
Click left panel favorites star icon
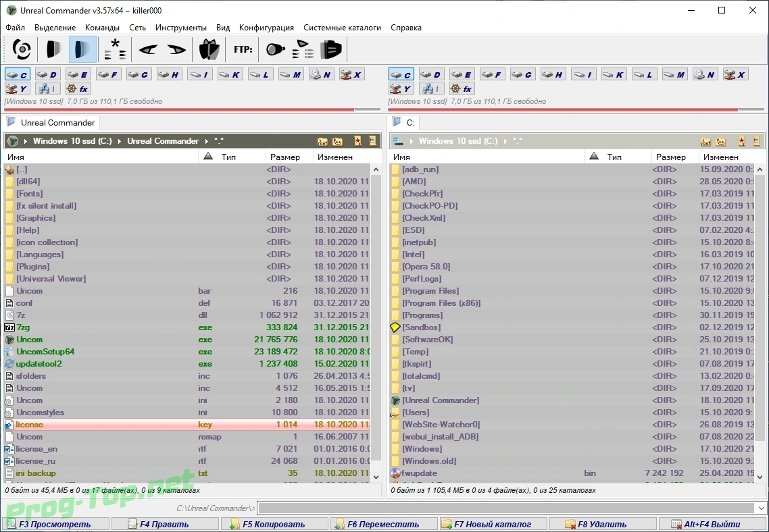point(358,141)
